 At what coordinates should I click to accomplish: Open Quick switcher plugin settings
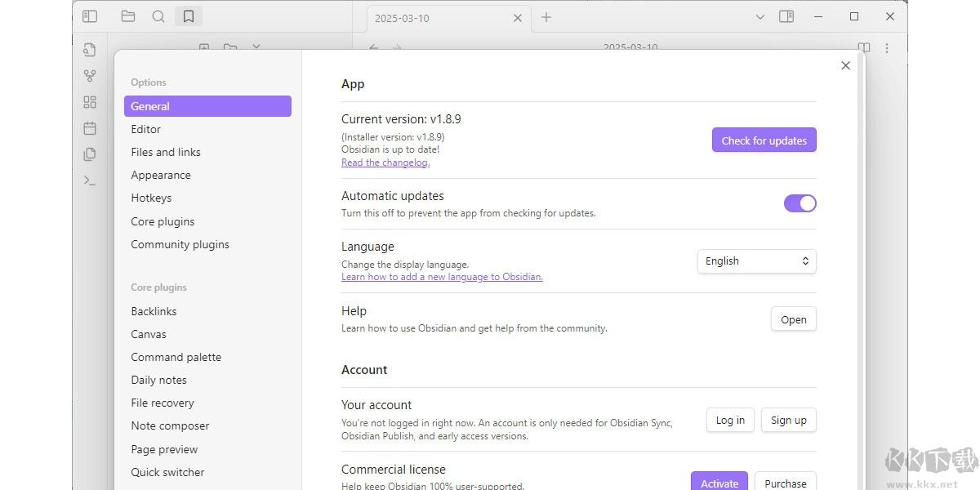pos(207,472)
